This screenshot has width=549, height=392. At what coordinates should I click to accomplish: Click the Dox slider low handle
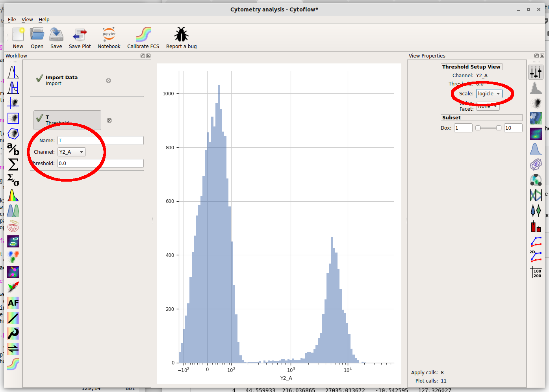point(478,128)
